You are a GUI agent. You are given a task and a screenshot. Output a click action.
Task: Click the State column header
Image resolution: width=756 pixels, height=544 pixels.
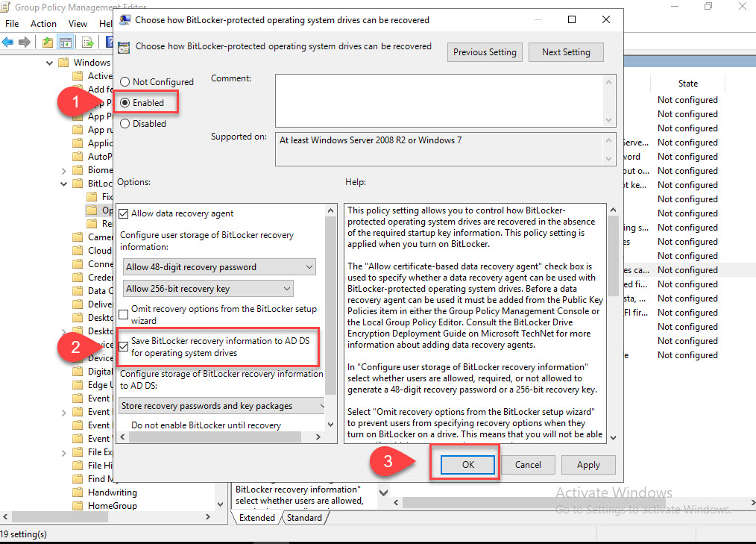pos(687,84)
